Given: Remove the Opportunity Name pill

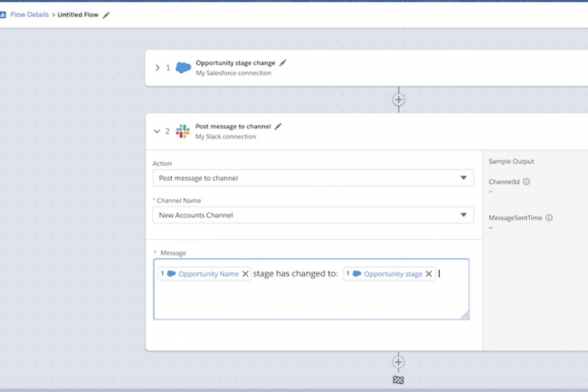Looking at the screenshot, I should pos(245,273).
